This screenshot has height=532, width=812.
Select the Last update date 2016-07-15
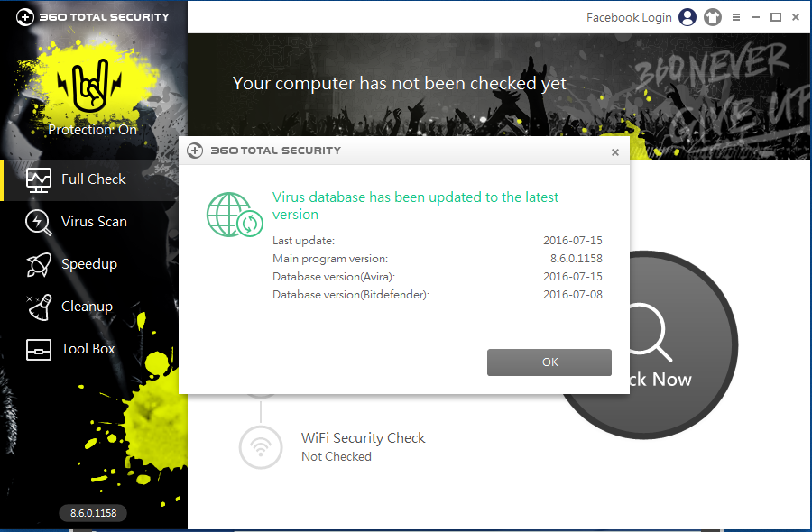click(572, 241)
